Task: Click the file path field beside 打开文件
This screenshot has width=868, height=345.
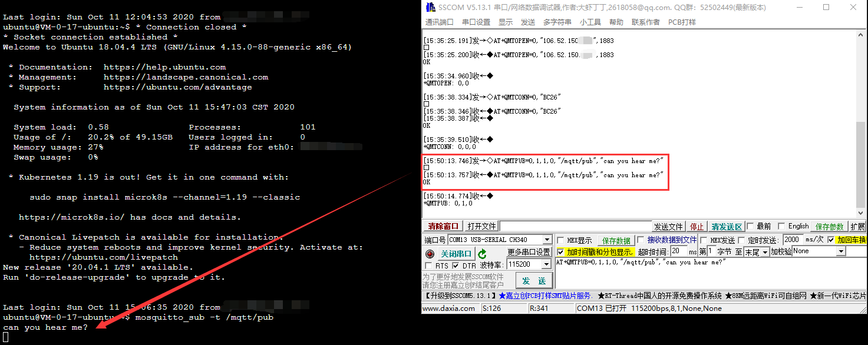Action: (576, 227)
